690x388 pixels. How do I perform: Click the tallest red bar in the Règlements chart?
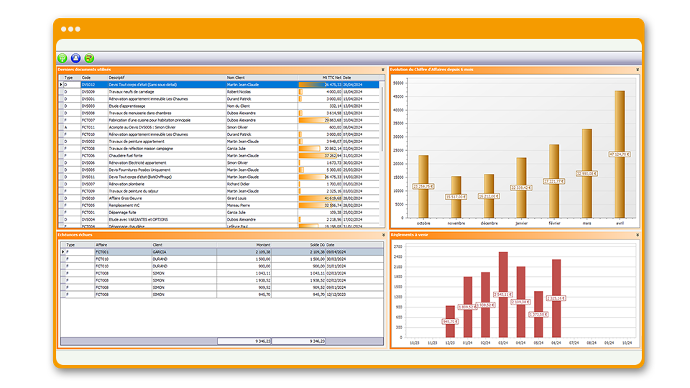click(503, 295)
